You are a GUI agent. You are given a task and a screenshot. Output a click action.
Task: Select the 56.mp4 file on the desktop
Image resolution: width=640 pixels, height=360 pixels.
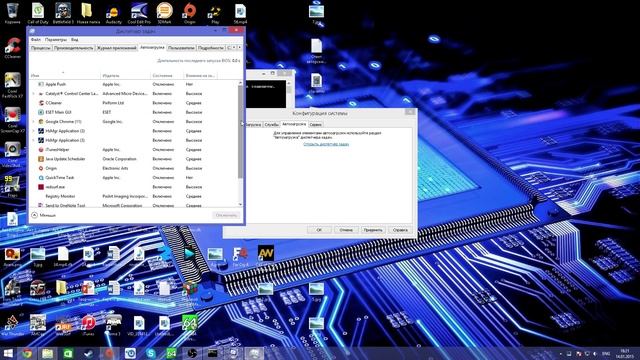coord(240,13)
